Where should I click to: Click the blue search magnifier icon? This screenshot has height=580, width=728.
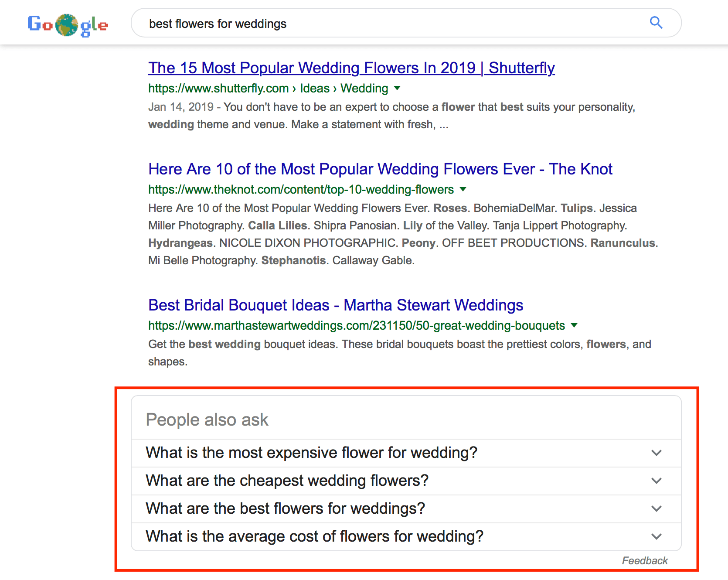pos(656,23)
